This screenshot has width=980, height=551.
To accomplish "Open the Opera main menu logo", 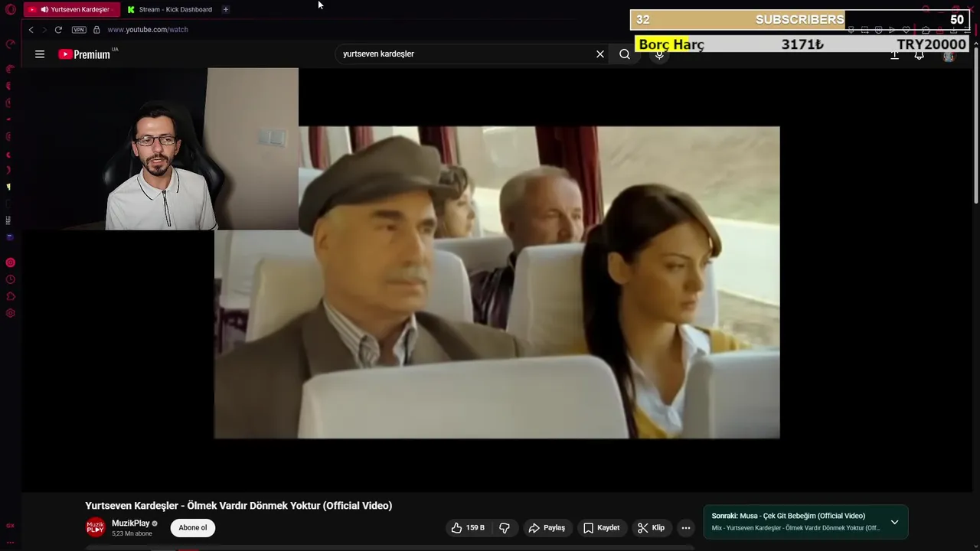I will [x=10, y=10].
